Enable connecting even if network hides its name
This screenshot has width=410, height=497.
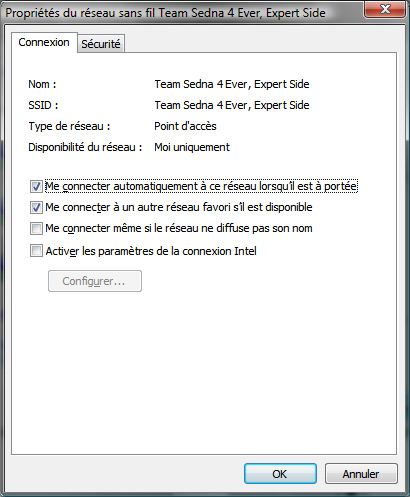click(x=36, y=229)
